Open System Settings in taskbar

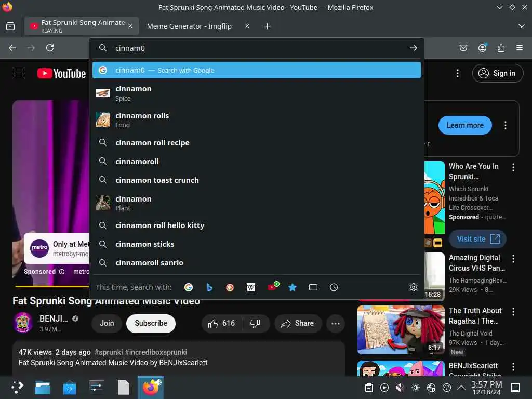coord(96,387)
